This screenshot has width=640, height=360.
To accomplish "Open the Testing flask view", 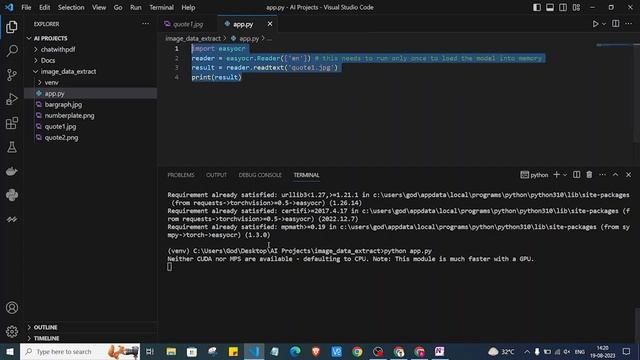I will pyautogui.click(x=12, y=147).
